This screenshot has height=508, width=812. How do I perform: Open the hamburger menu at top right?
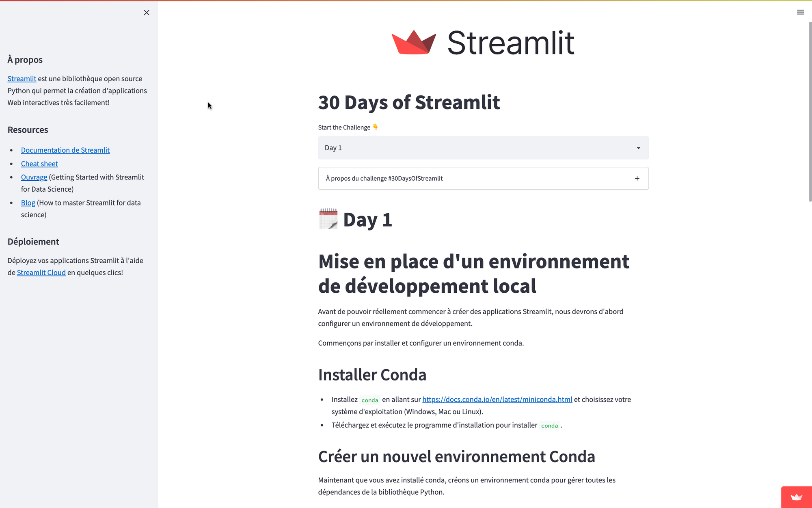pos(800,12)
